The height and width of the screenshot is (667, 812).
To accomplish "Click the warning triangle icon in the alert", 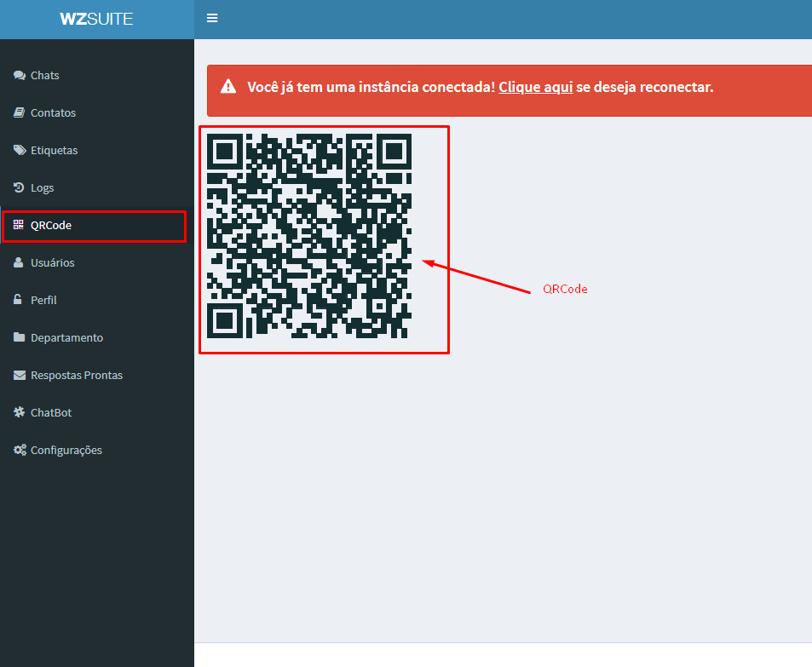I will [x=228, y=87].
